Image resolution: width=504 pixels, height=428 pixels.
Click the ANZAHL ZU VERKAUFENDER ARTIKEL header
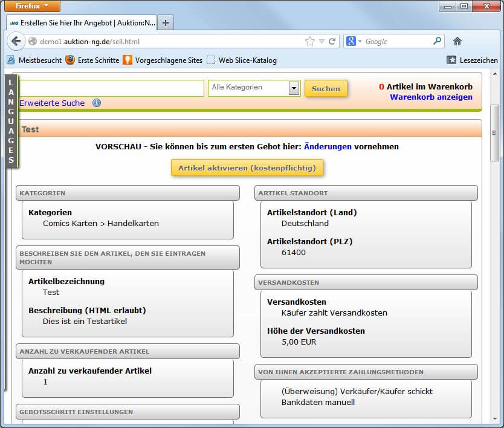pyautogui.click(x=128, y=351)
